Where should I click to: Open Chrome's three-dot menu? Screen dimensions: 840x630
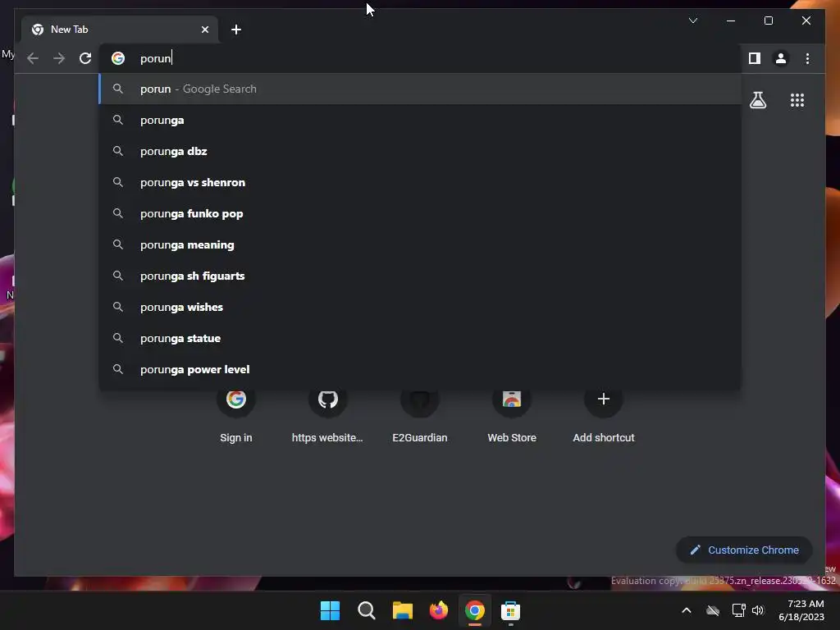pos(807,58)
